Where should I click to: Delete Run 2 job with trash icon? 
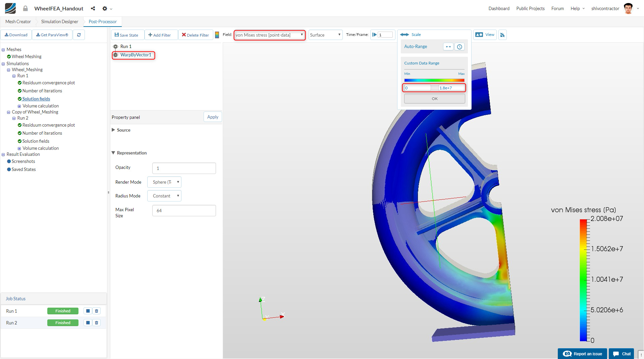pyautogui.click(x=97, y=323)
